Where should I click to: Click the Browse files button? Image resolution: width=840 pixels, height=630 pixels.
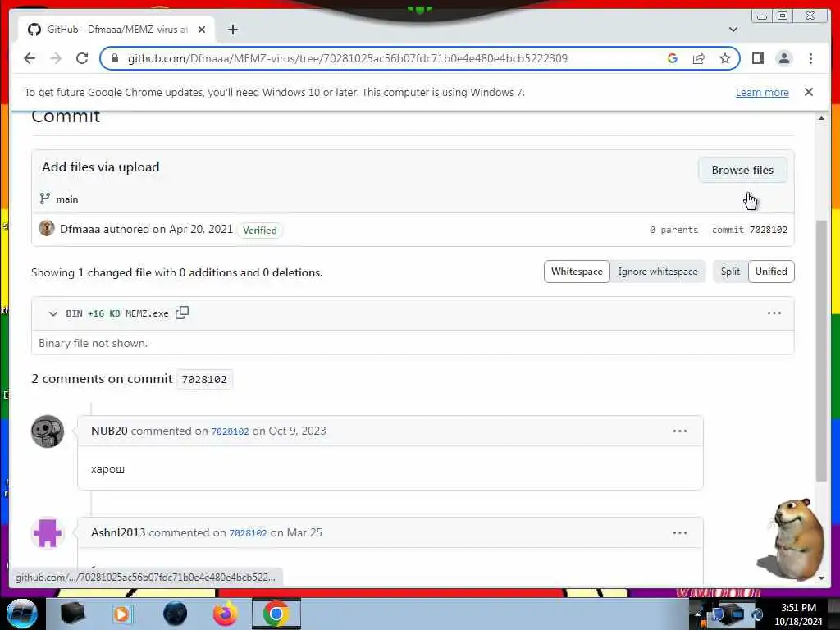pyautogui.click(x=742, y=170)
